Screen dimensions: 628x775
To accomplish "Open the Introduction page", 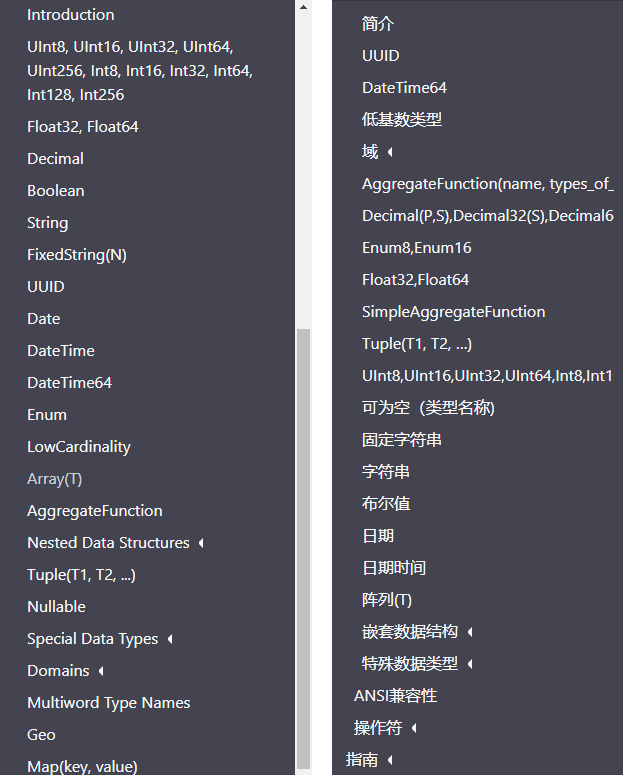I will point(71,15).
